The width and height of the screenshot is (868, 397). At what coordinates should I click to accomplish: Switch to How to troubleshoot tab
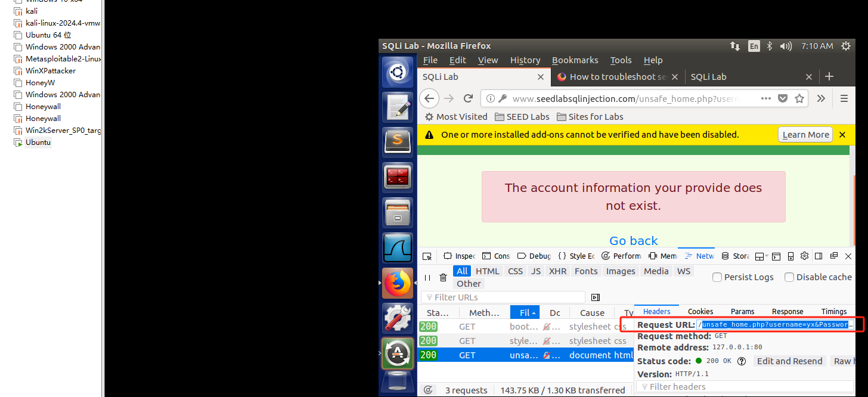pyautogui.click(x=617, y=76)
